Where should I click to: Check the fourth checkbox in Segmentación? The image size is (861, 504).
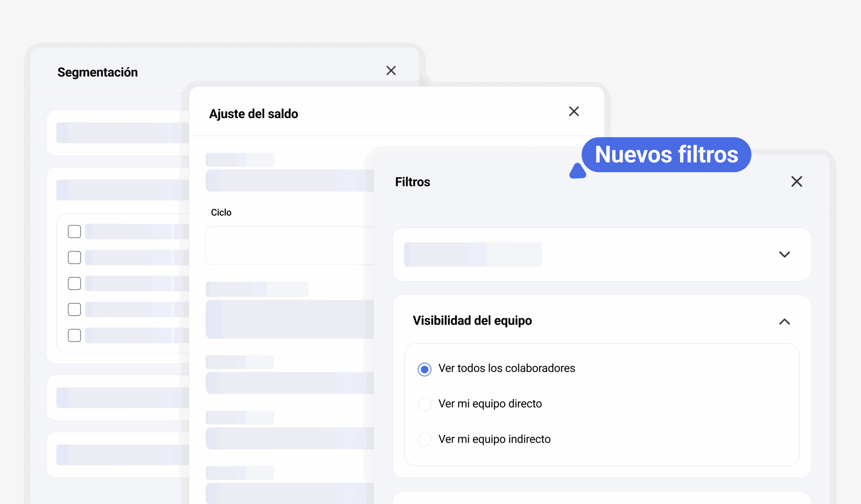point(74,309)
